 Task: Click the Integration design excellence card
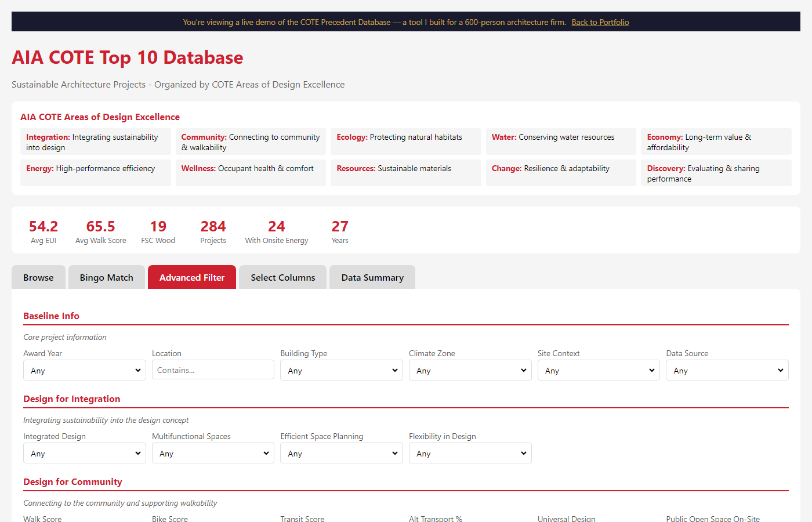(x=96, y=142)
